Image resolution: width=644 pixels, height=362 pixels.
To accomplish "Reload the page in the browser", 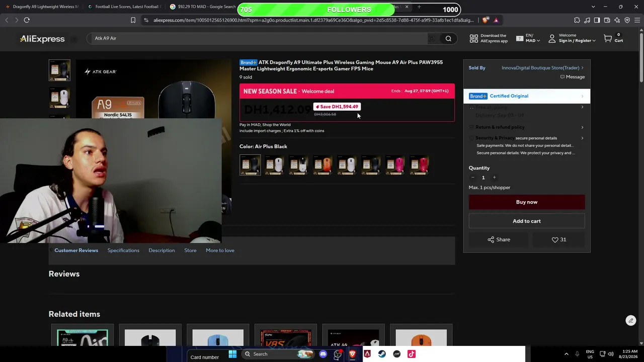I will (x=27, y=20).
